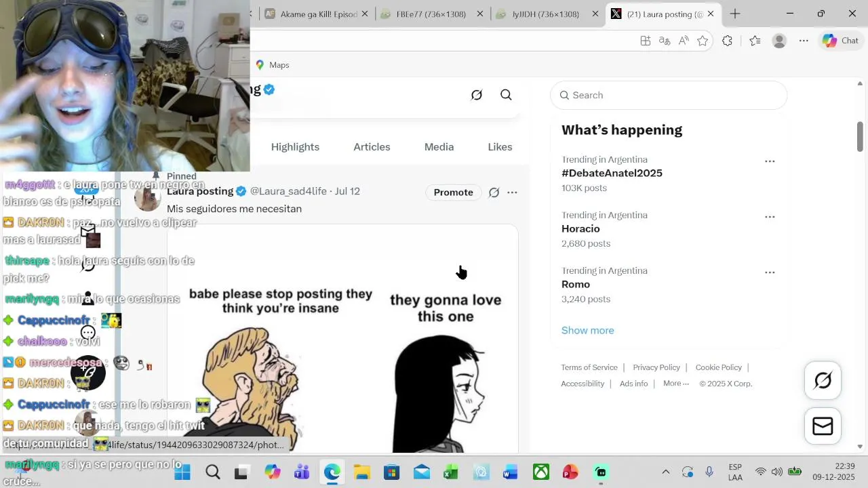Open Privacy Policy link
The height and width of the screenshot is (488, 868).
point(656,367)
